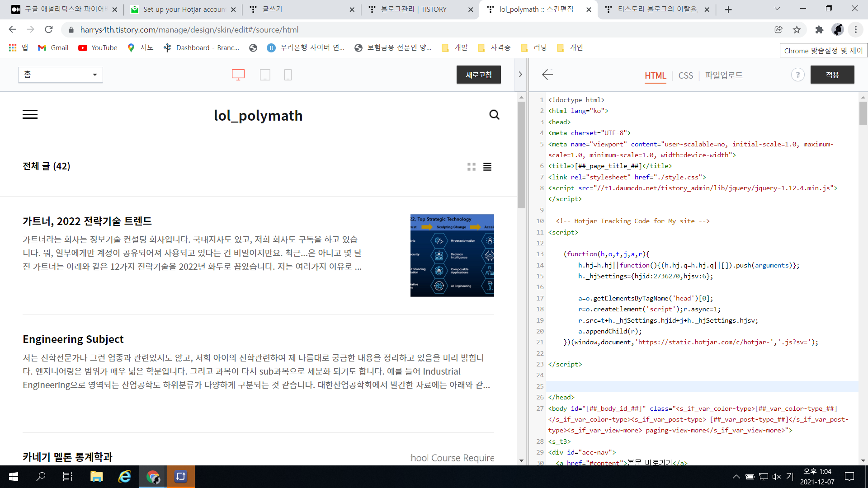868x488 pixels.
Task: Open the 홈 page selector dropdown
Action: pos(61,75)
